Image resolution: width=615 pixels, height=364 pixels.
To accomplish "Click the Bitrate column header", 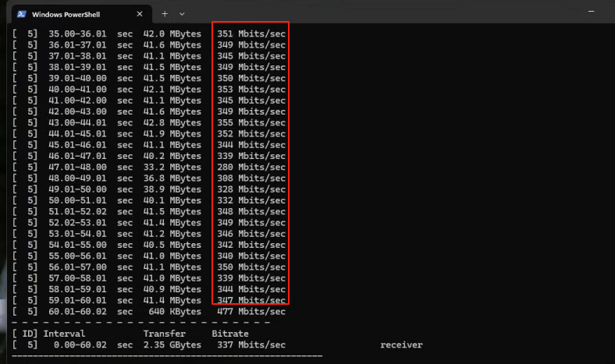I will pyautogui.click(x=230, y=334).
